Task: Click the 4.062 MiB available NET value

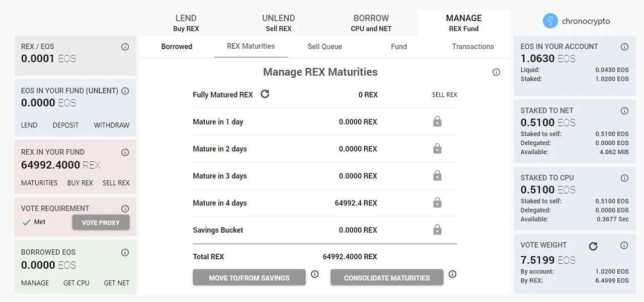Action: pos(614,152)
